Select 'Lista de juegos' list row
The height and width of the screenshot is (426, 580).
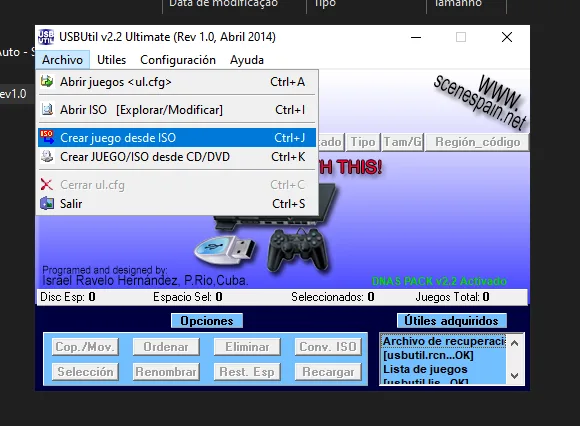(444, 369)
